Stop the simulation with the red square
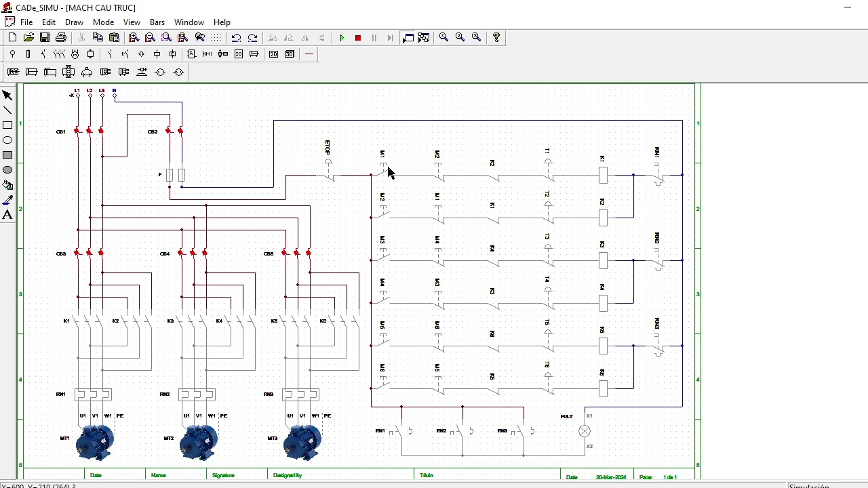 358,38
